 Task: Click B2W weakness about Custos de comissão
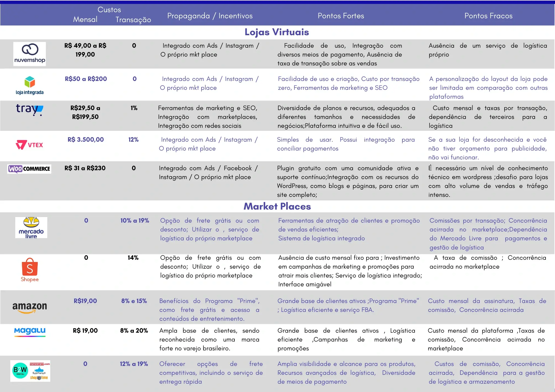(487, 373)
